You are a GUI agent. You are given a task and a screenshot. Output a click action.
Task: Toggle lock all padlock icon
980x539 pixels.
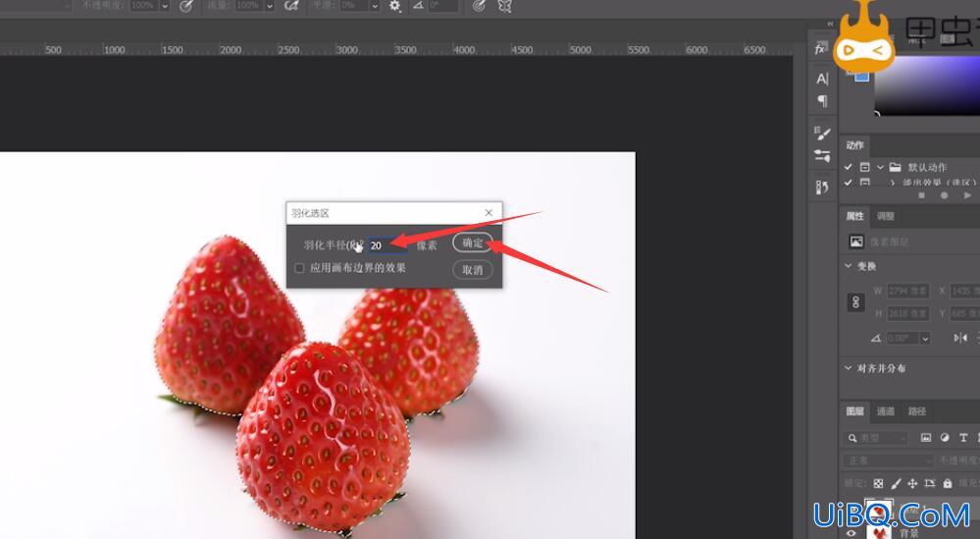coord(949,483)
